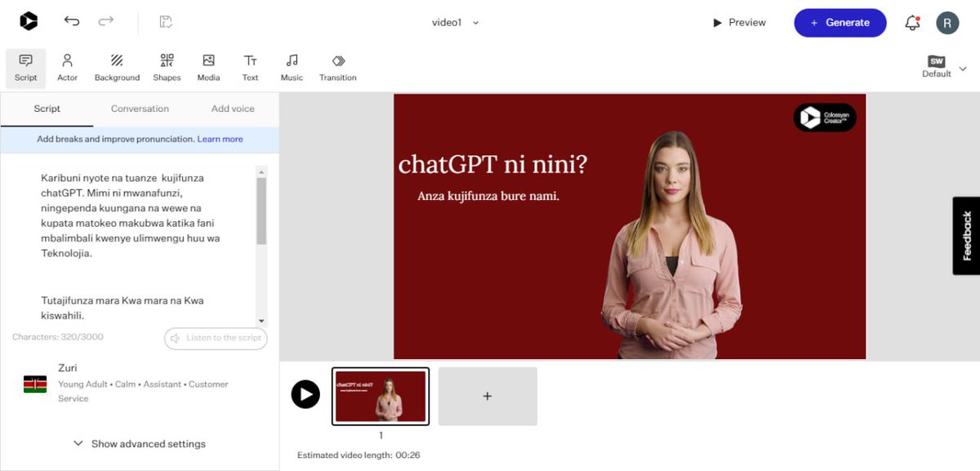Viewport: 980px width, 471px height.
Task: Open the notifications bell
Action: point(913,23)
